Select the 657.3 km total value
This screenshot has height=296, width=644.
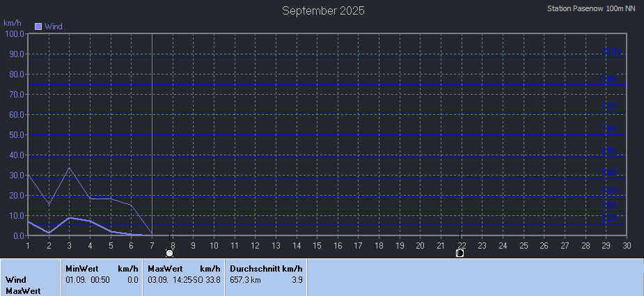(x=245, y=280)
